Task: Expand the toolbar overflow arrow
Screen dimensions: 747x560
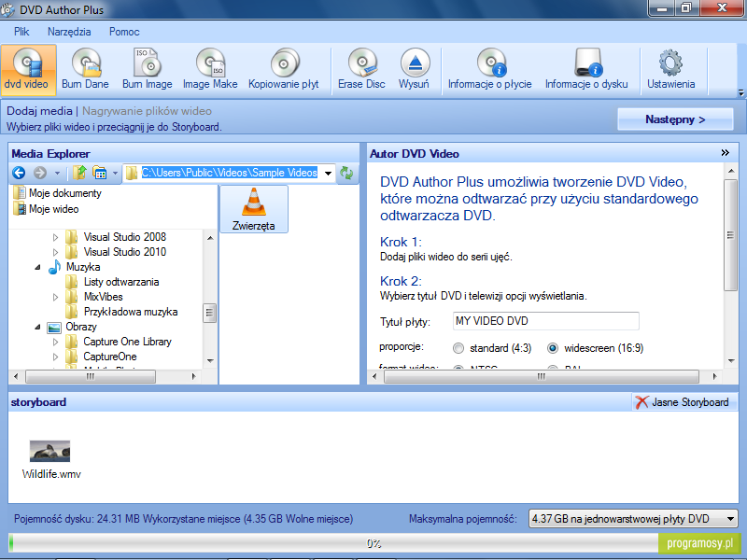Action: coord(741,92)
